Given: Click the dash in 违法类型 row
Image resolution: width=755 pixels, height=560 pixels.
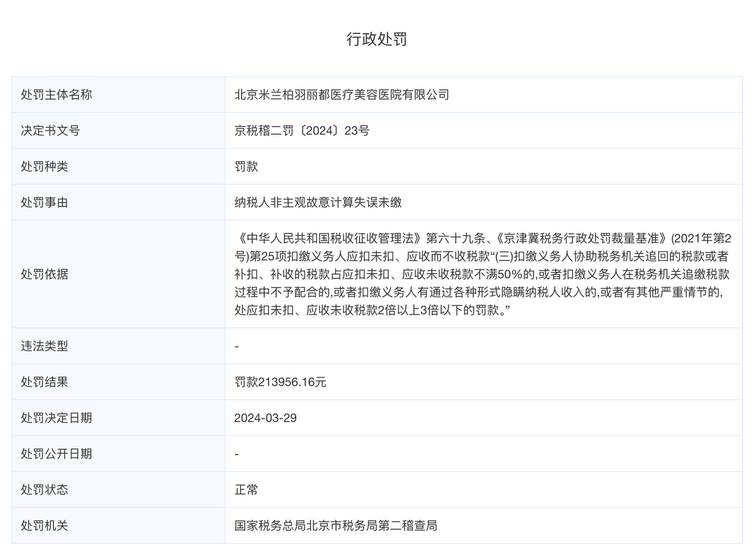Looking at the screenshot, I should pos(236,345).
